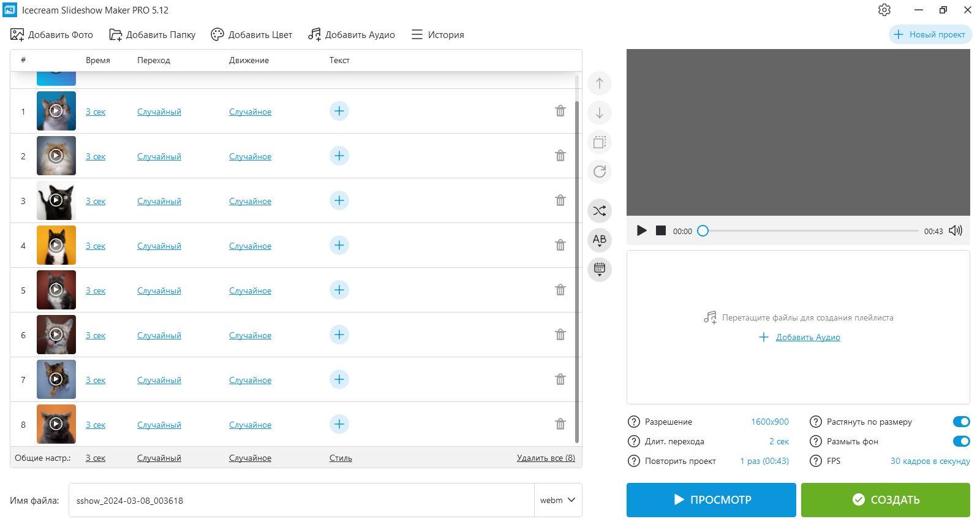Delete slide 7 with its trash icon
The height and width of the screenshot is (527, 980).
click(560, 379)
